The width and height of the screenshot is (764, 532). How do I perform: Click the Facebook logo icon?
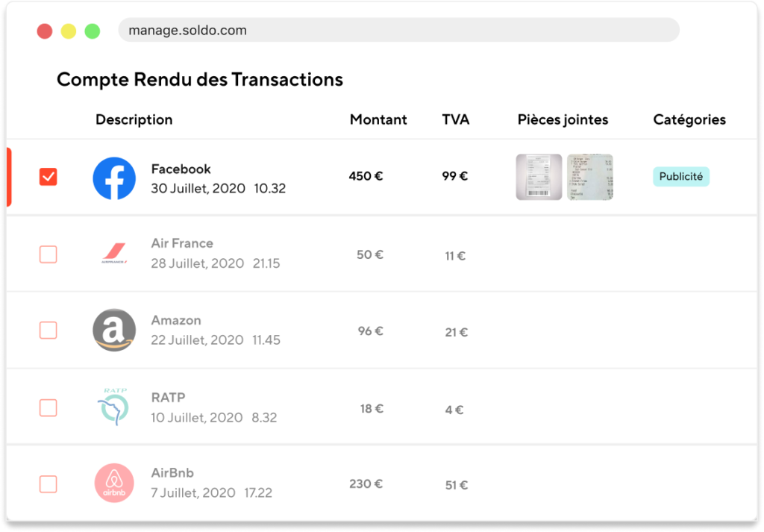pyautogui.click(x=114, y=178)
